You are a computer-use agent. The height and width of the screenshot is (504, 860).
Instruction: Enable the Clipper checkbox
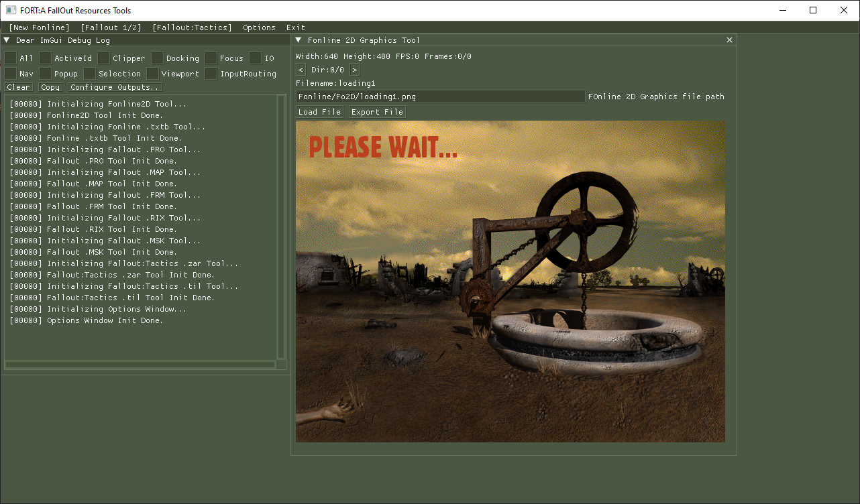click(x=103, y=58)
